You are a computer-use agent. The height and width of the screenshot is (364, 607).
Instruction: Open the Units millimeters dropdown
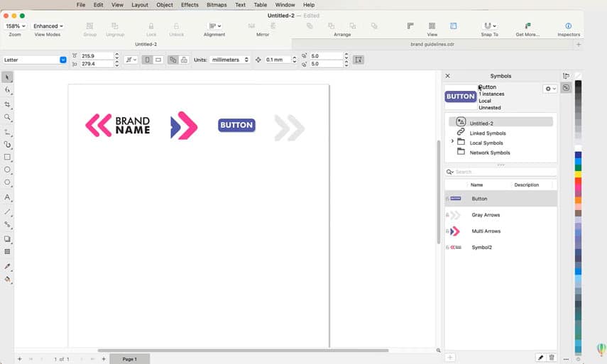(230, 60)
